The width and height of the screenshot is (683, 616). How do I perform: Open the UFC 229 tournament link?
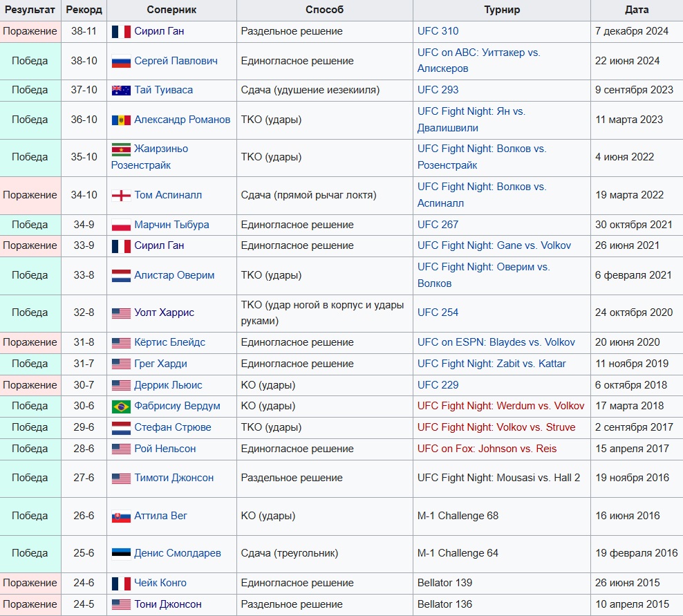tap(438, 385)
